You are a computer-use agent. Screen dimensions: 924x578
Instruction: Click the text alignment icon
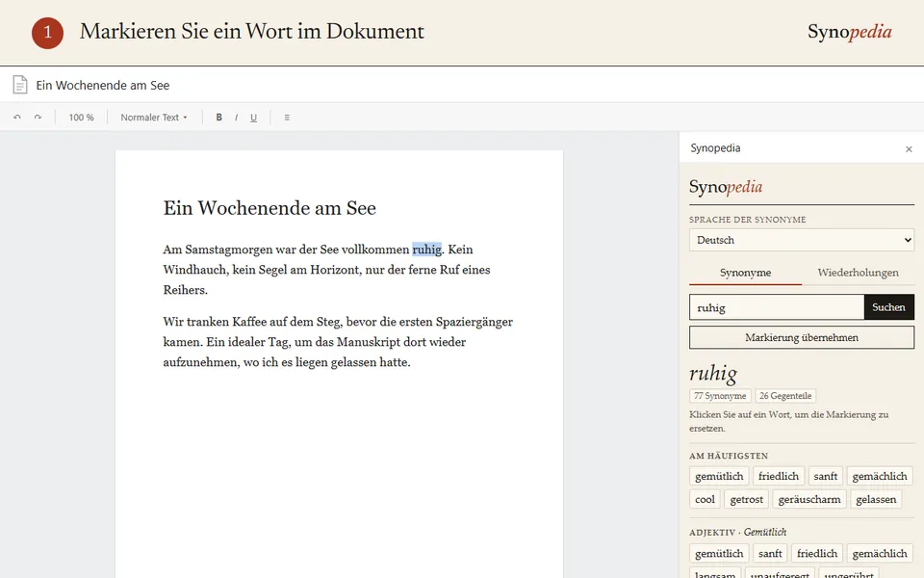point(287,118)
